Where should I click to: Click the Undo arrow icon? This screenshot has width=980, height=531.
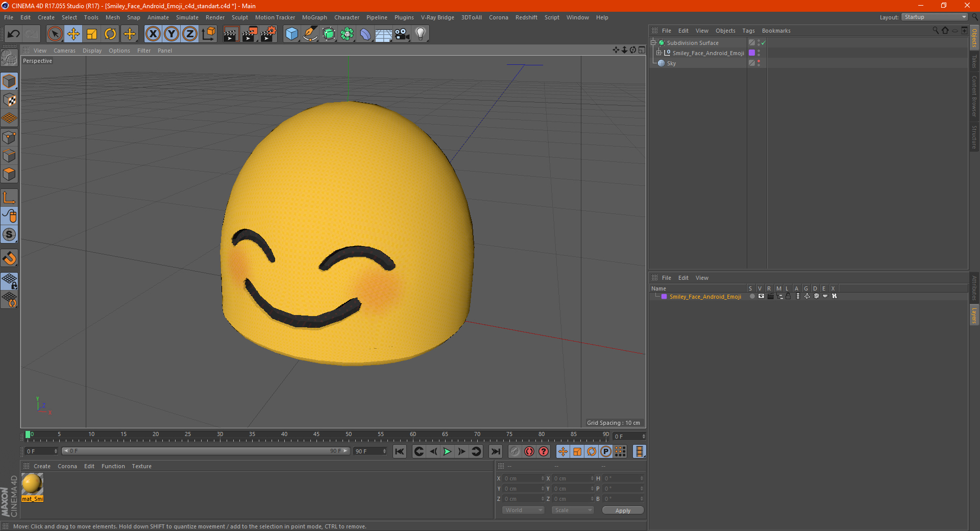click(14, 34)
